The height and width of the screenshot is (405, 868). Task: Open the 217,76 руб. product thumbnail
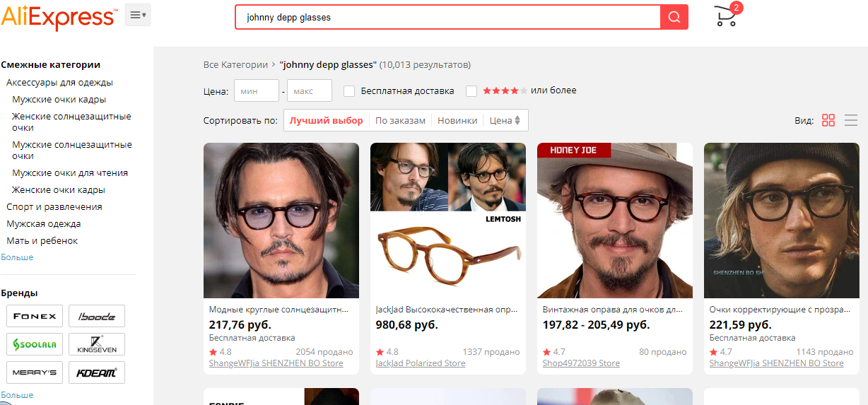281,221
